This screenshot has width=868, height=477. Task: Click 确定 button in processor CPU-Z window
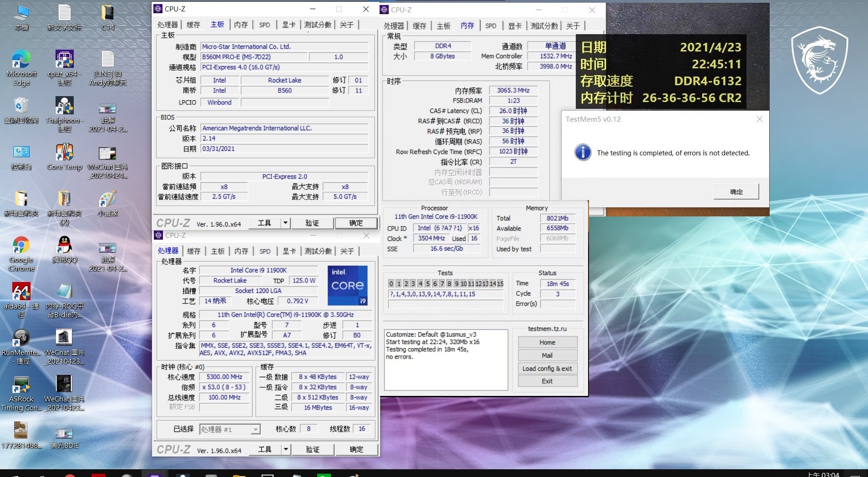(x=356, y=449)
